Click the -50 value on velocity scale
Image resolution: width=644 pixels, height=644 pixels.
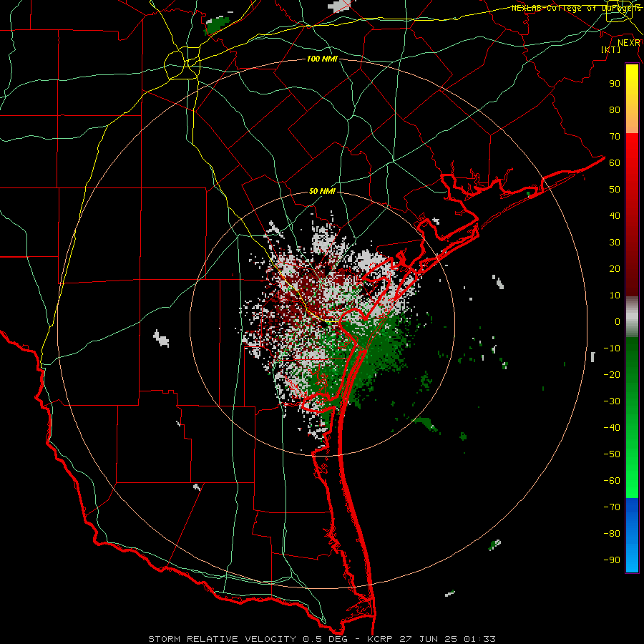tap(612, 454)
